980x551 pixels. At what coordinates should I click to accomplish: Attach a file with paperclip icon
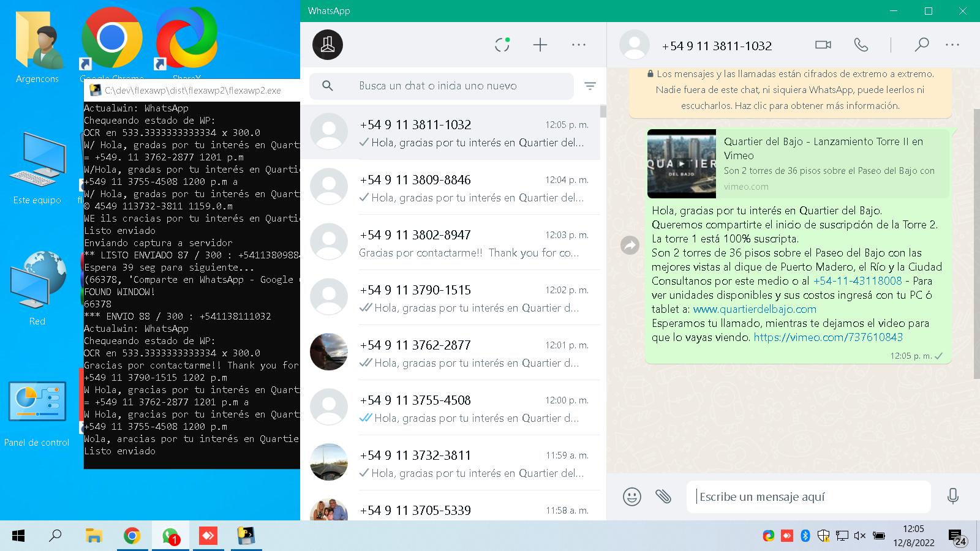point(663,496)
